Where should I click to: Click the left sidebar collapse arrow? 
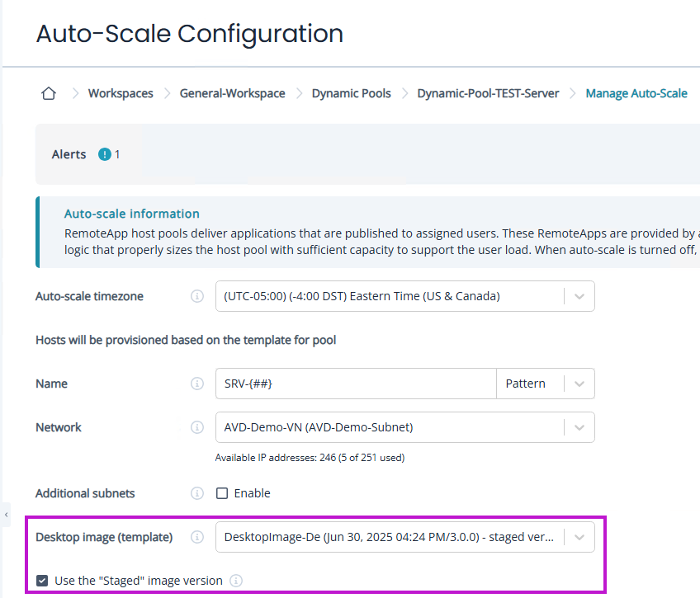click(x=7, y=515)
